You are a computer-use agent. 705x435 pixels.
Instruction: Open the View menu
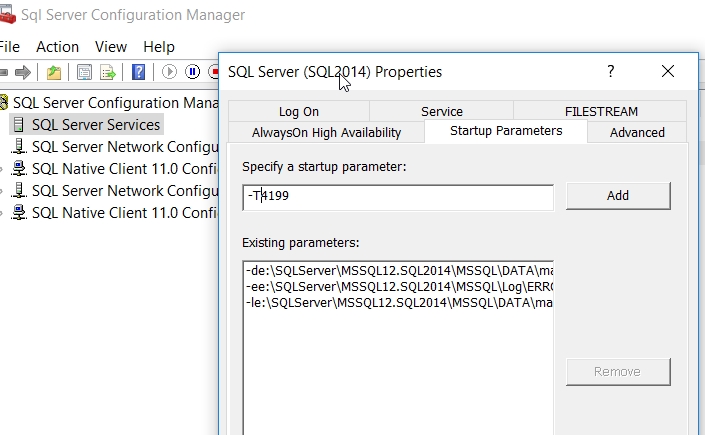(111, 47)
